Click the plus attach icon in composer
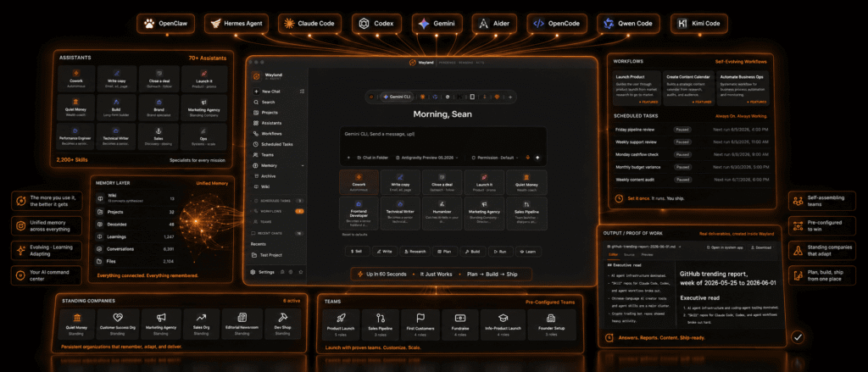This screenshot has height=372, width=868. [348, 158]
